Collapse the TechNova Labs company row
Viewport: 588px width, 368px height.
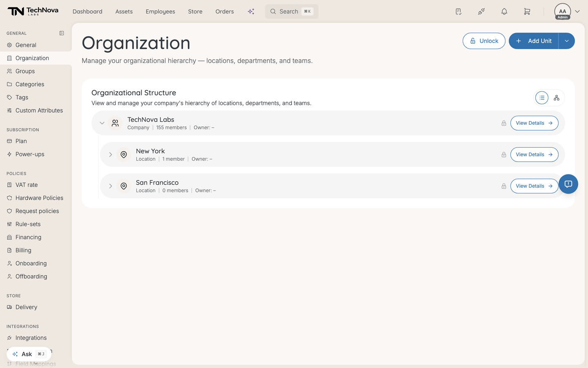point(102,123)
